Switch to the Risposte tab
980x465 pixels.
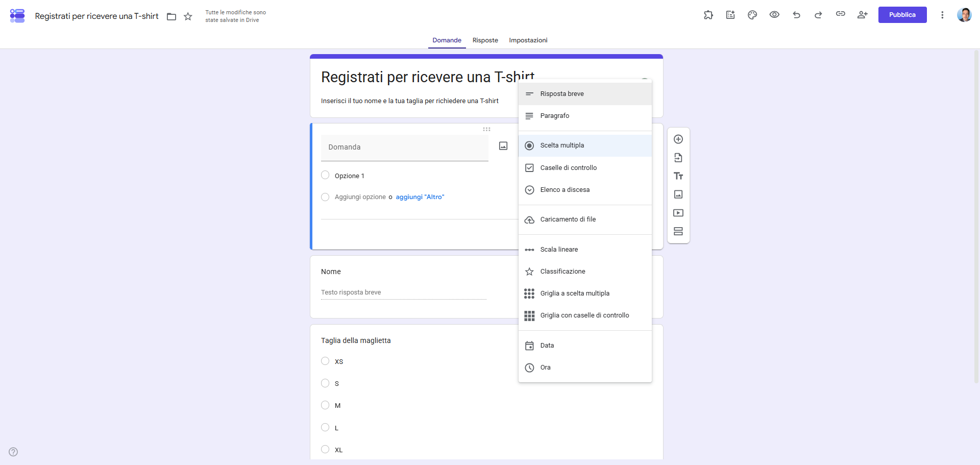click(x=485, y=40)
